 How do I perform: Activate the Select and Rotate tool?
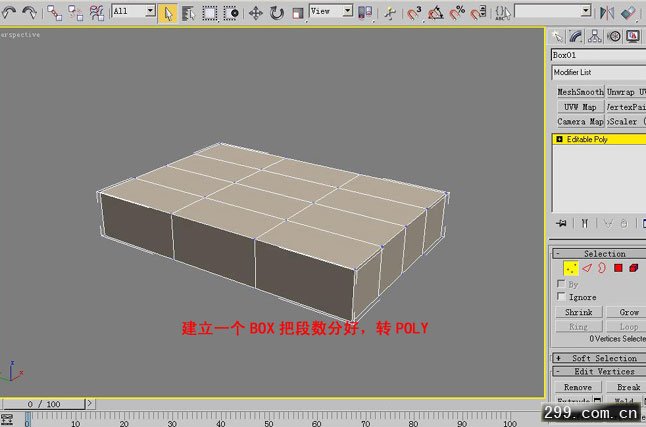[x=277, y=13]
